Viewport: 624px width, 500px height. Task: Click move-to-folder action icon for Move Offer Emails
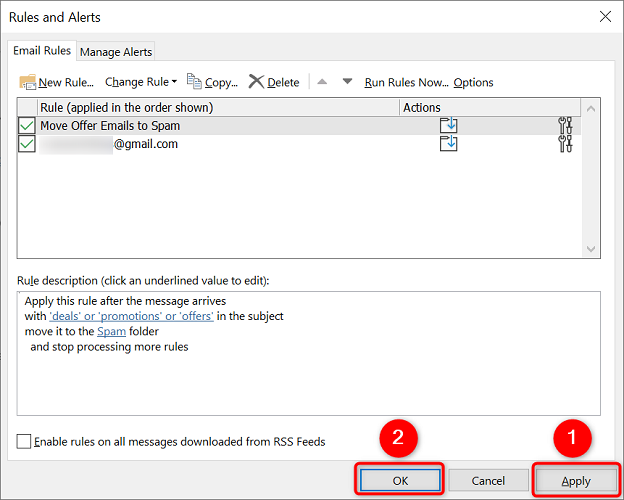(449, 126)
